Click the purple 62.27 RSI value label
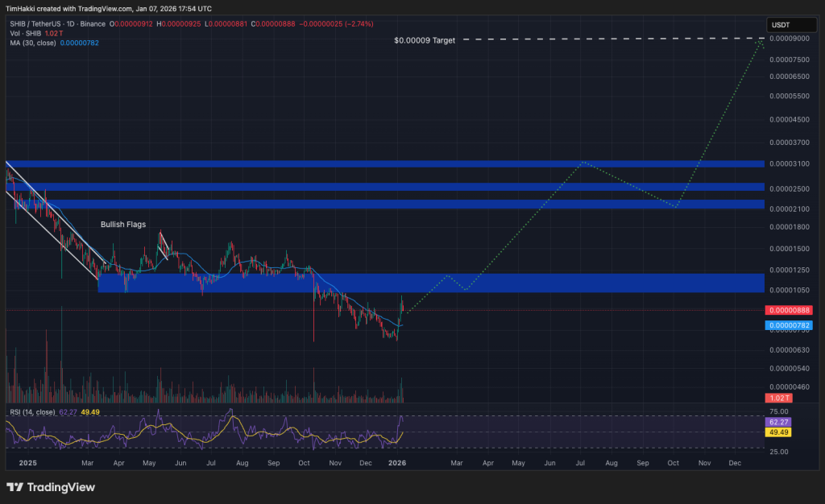 (779, 422)
